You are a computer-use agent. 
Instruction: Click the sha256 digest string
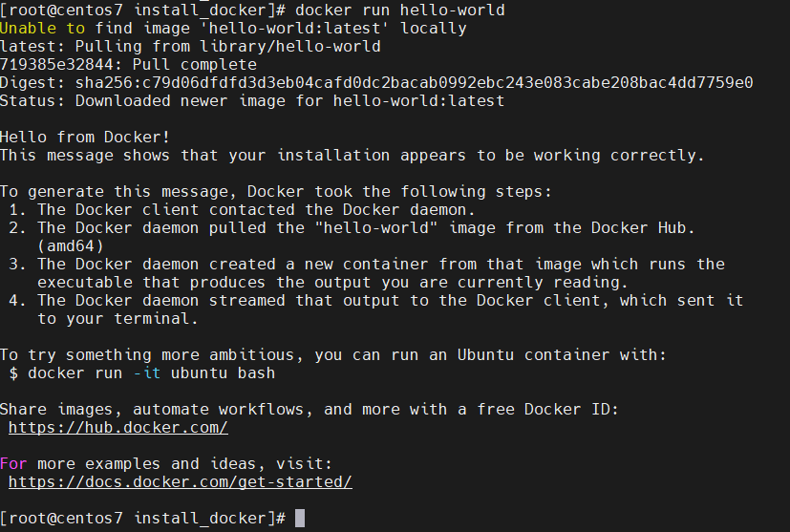(x=415, y=83)
